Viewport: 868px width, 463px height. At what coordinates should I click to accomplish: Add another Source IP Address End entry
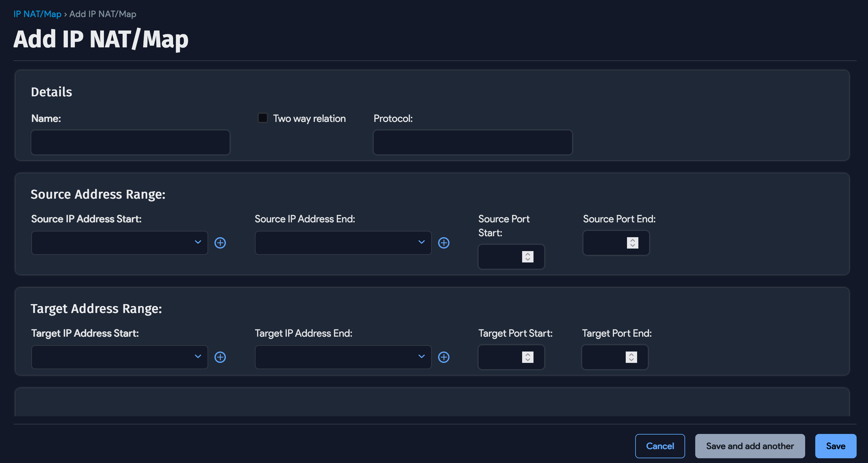click(444, 243)
